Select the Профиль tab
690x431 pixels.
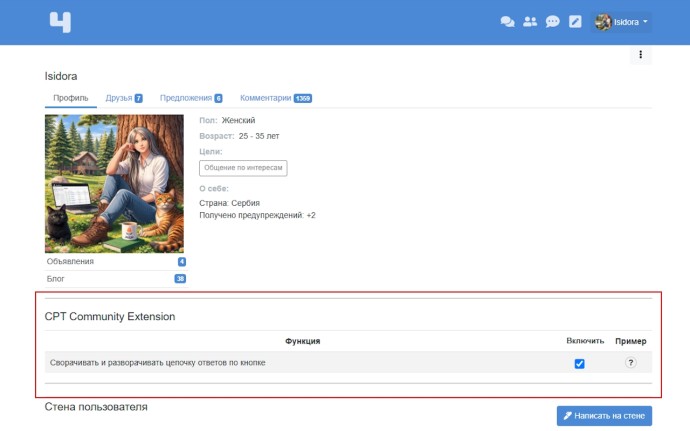tap(70, 98)
